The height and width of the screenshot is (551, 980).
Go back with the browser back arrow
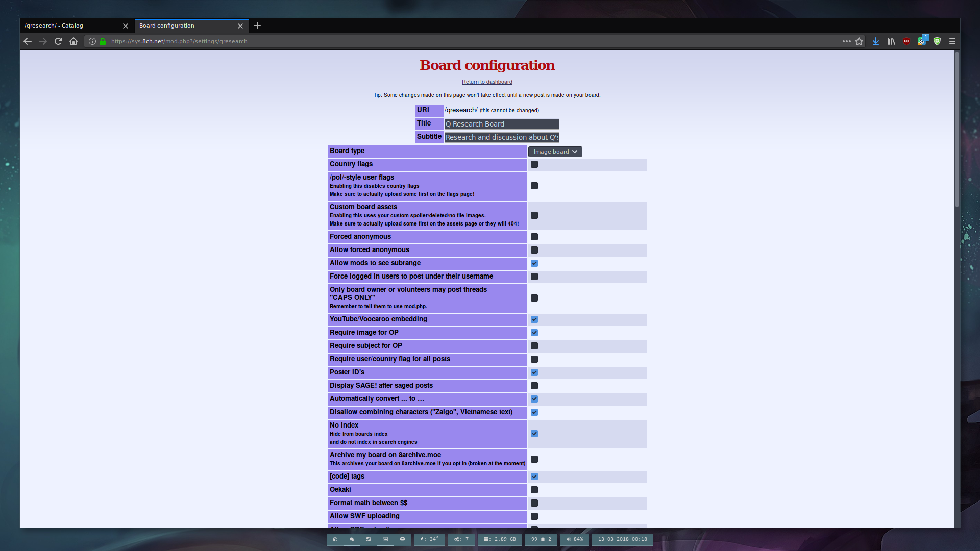(28, 41)
